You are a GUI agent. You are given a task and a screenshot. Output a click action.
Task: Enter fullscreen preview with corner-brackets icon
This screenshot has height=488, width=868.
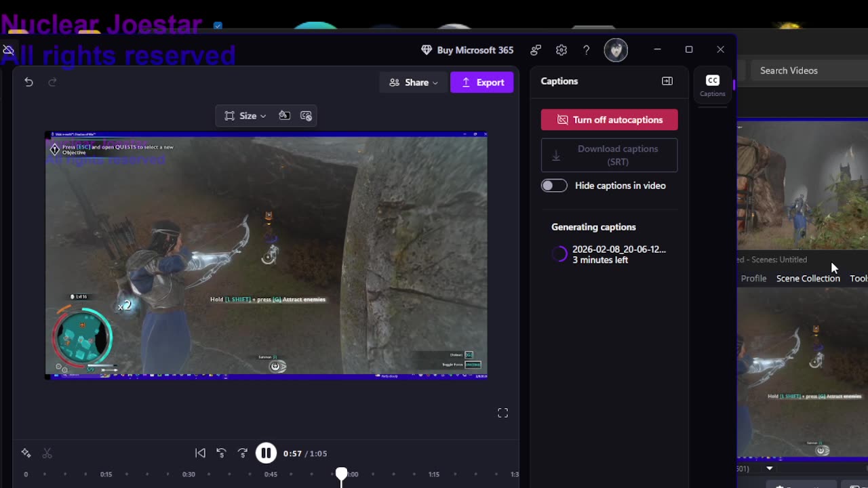(x=502, y=413)
